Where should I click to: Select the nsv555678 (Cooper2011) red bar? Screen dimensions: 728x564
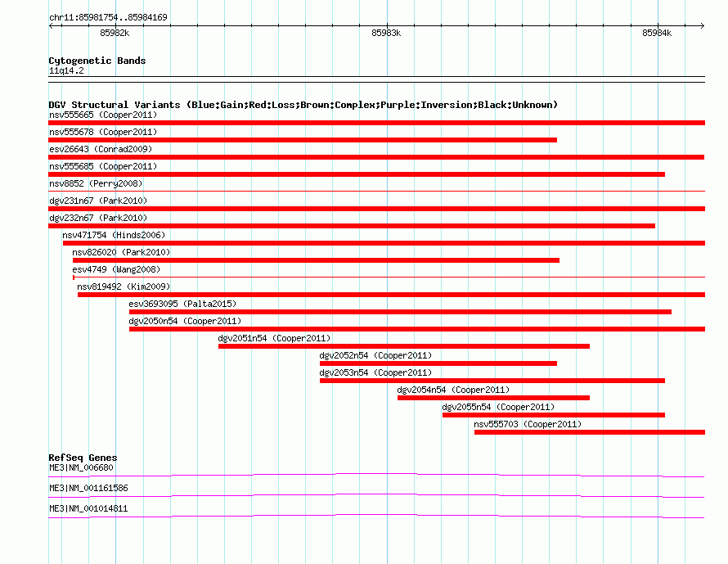tap(303, 140)
